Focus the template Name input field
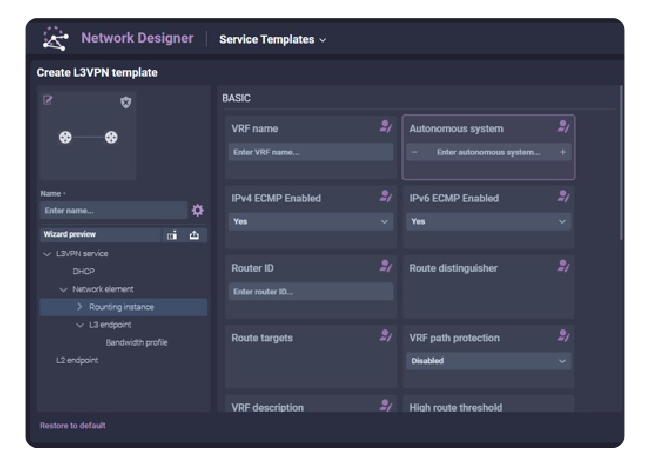 point(113,210)
